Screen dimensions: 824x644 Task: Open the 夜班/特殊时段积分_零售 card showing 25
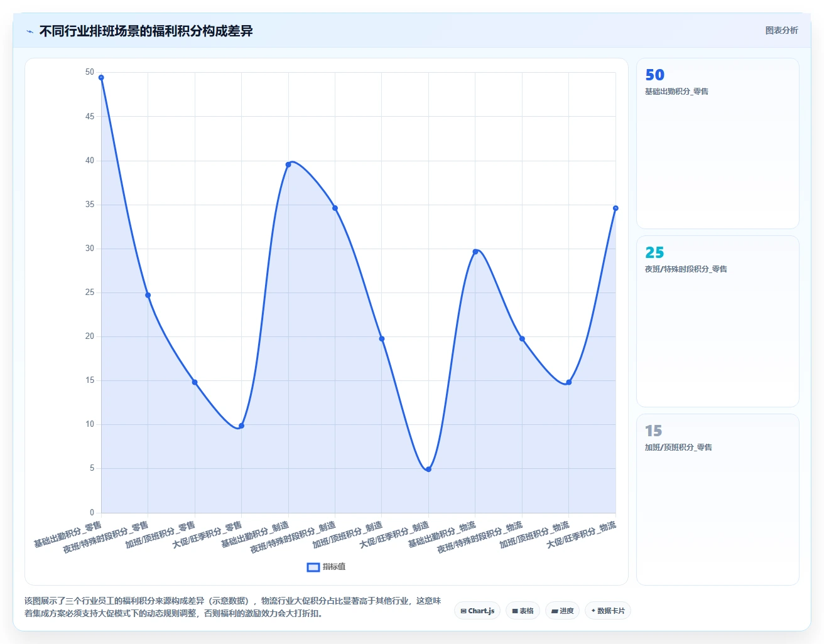click(x=718, y=321)
